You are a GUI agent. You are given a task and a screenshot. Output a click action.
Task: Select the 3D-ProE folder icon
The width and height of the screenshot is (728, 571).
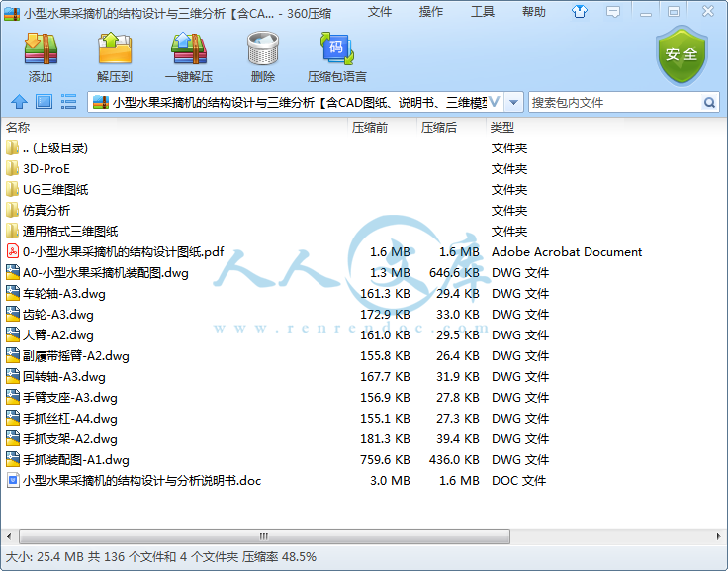(13, 168)
